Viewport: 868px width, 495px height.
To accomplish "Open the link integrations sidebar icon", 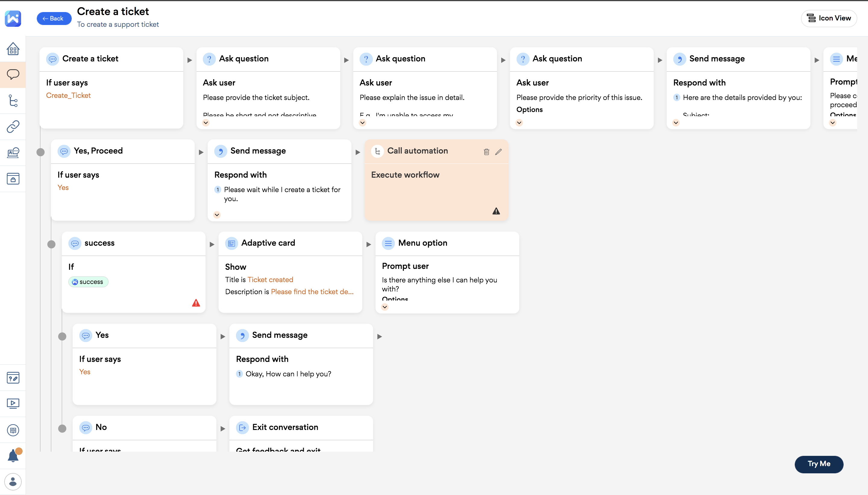I will (13, 126).
